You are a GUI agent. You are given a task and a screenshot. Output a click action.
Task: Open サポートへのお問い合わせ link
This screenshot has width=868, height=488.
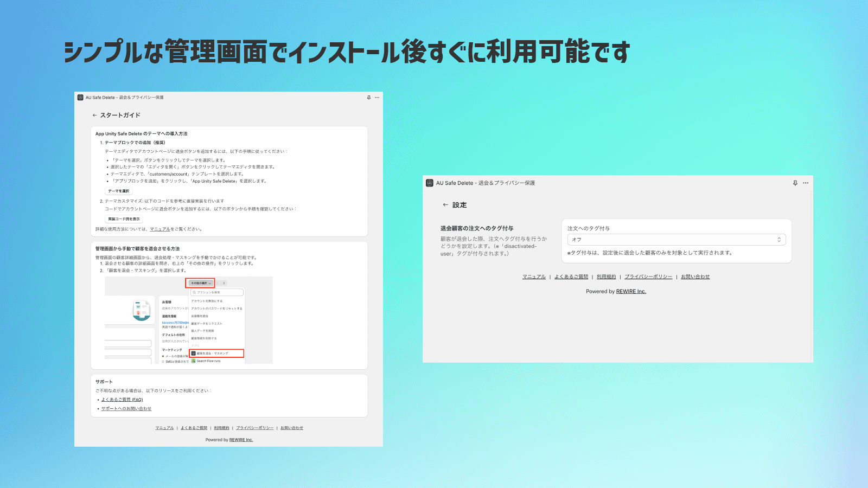(x=126, y=409)
